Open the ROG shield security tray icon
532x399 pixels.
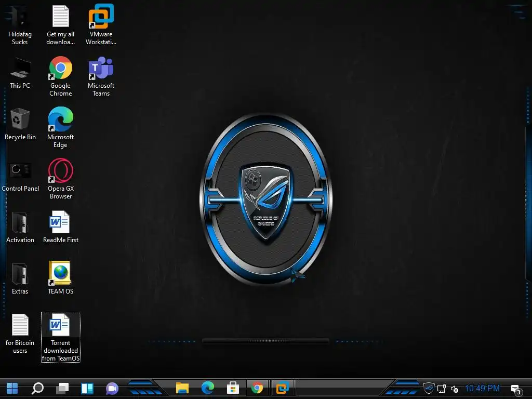coord(429,388)
